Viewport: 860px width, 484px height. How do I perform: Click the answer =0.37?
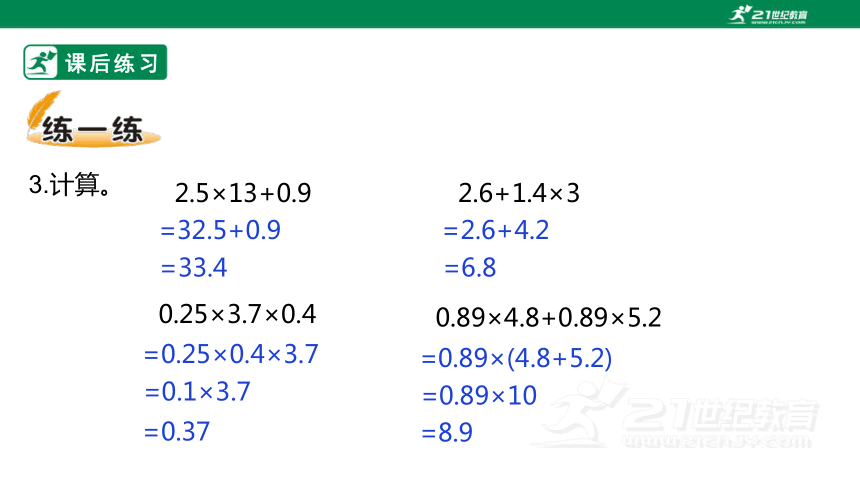coord(177,432)
